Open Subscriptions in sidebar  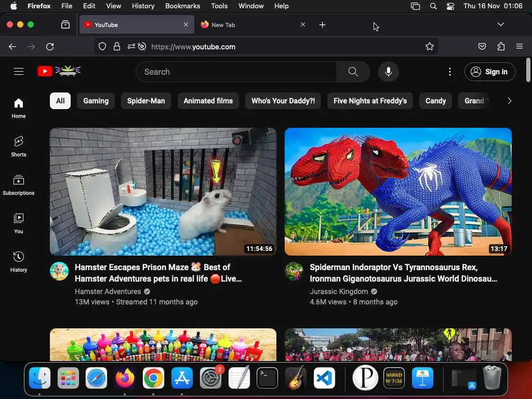pyautogui.click(x=19, y=185)
